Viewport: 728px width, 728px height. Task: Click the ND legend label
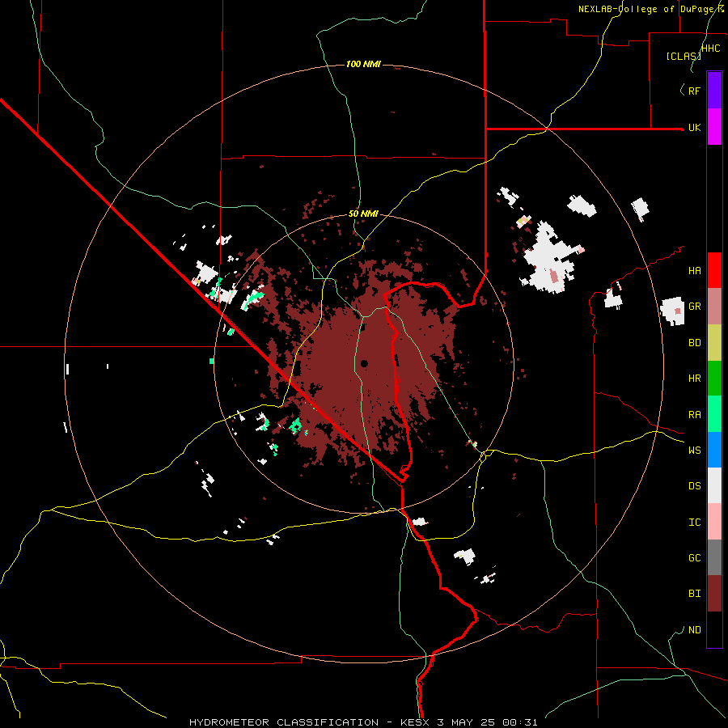click(x=694, y=630)
